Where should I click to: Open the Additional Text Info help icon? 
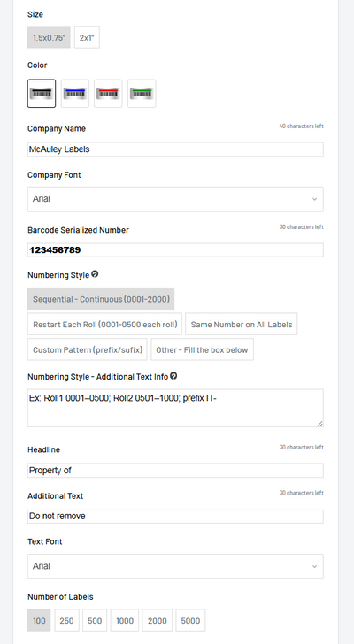click(x=173, y=376)
